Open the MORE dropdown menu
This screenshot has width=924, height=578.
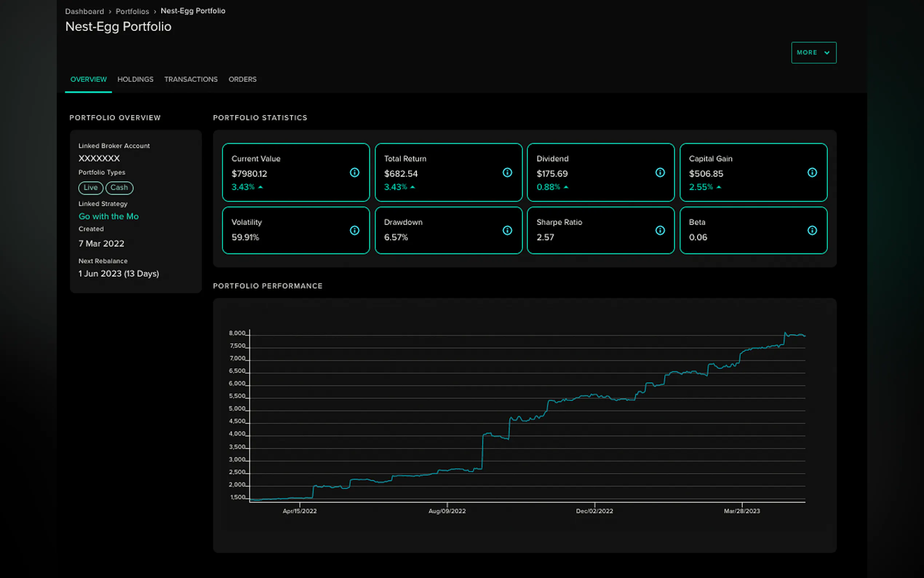tap(814, 52)
